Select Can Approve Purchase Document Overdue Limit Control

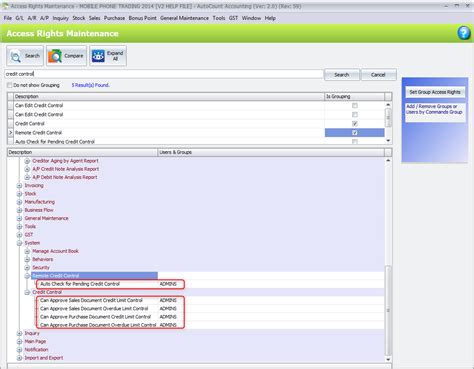pyautogui.click(x=98, y=325)
